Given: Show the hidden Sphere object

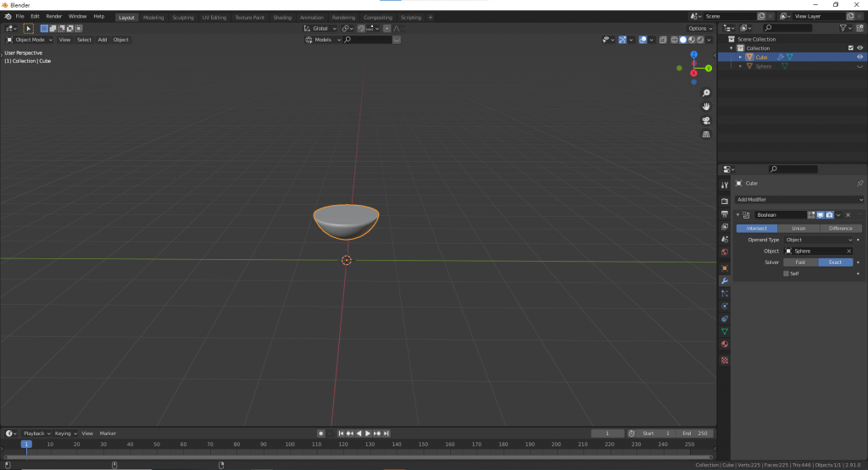Looking at the screenshot, I should point(860,66).
